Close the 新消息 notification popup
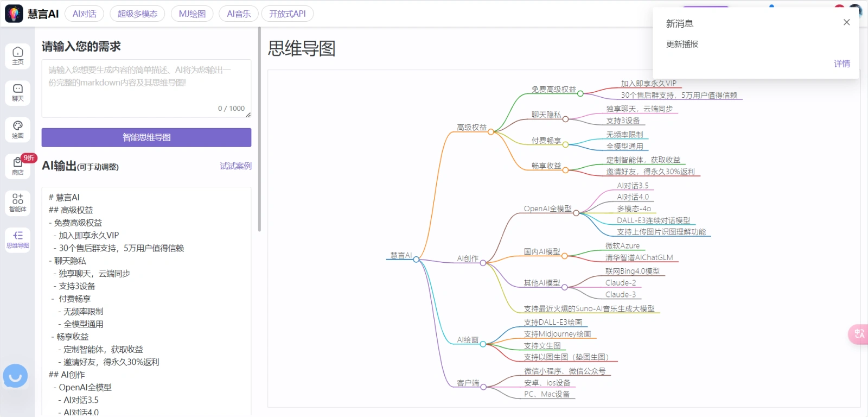This screenshot has height=417, width=868. [846, 22]
